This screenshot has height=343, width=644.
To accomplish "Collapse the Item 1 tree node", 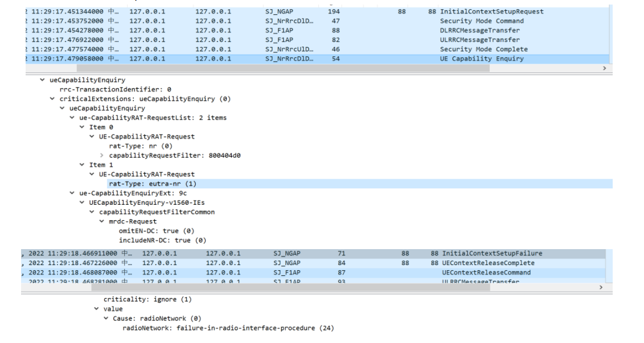I will 82,165.
